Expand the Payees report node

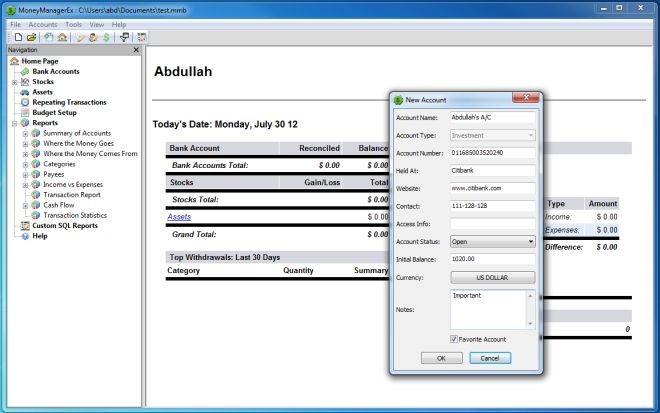click(x=26, y=174)
